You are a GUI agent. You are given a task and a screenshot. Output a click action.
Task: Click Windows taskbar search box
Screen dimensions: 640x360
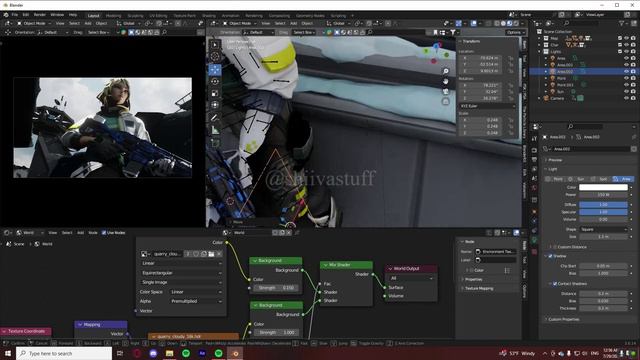[64, 353]
